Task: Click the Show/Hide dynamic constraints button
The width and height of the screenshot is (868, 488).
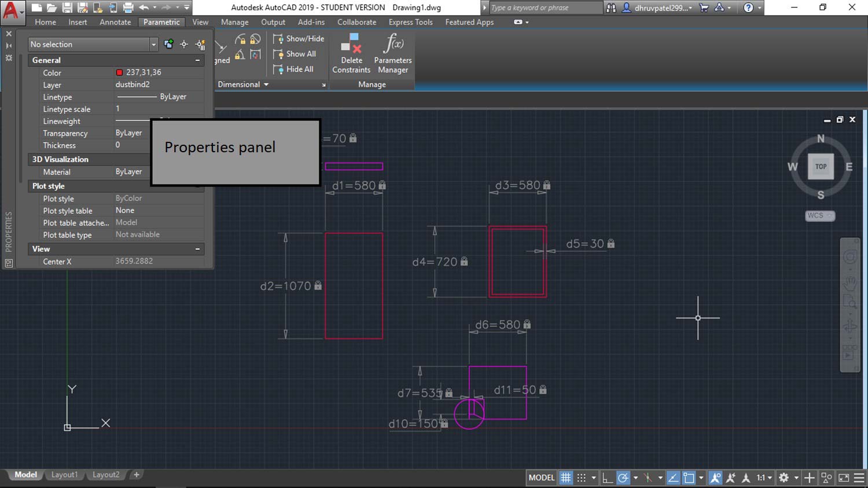Action: tap(299, 39)
